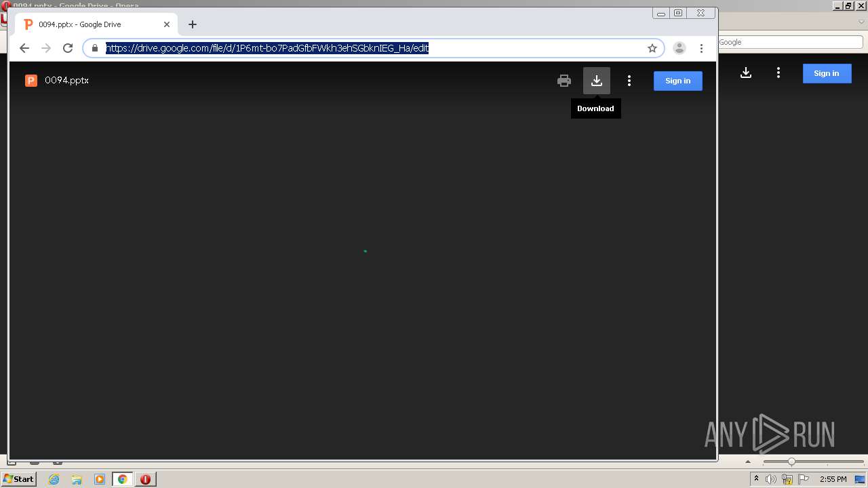This screenshot has width=868, height=488.
Task: Click the lock site-info icon in address bar
Action: coord(95,48)
